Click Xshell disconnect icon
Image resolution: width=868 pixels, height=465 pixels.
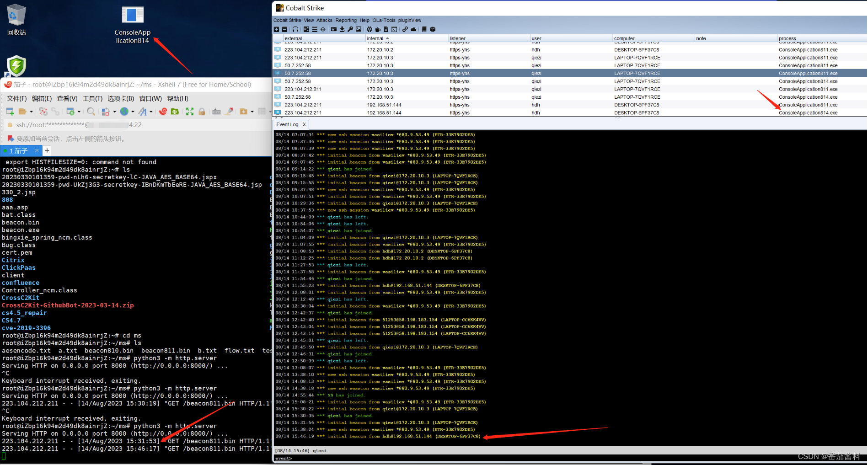point(43,112)
